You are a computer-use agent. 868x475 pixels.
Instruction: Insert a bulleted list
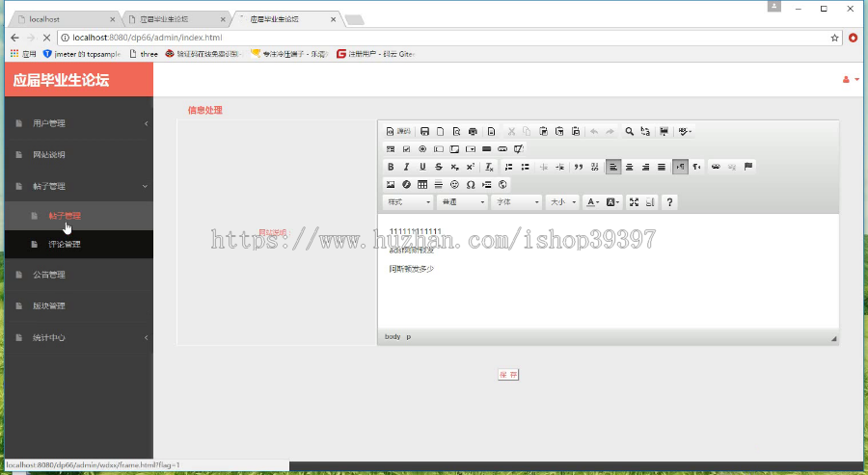pos(525,167)
